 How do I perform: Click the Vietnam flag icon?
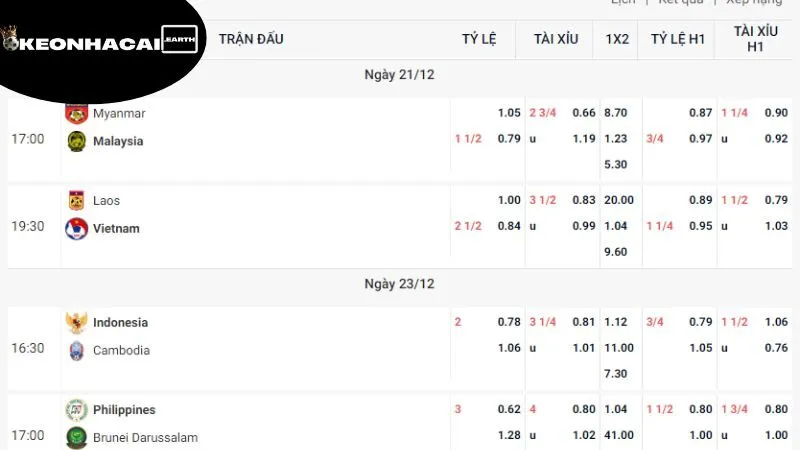[x=76, y=228]
